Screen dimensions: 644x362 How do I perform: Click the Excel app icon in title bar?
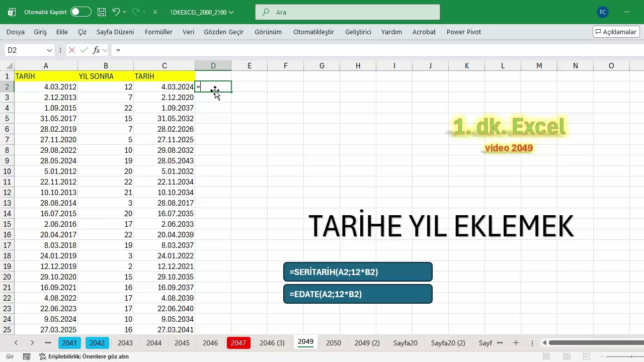[x=12, y=12]
